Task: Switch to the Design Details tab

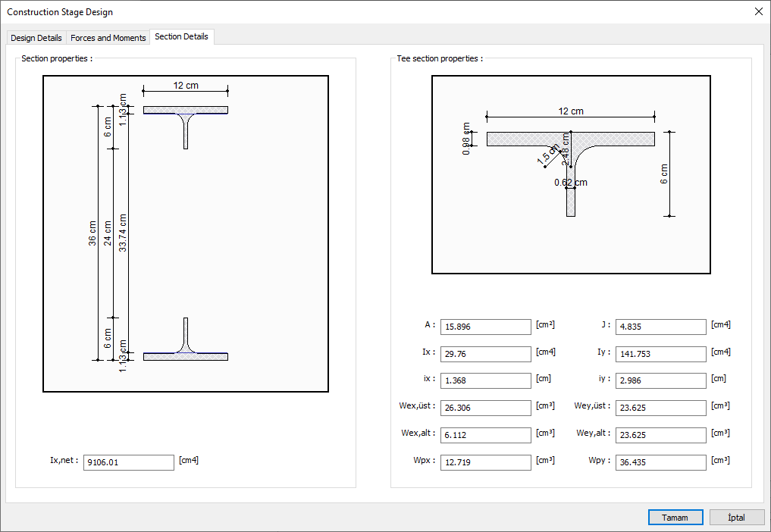Action: tap(36, 38)
